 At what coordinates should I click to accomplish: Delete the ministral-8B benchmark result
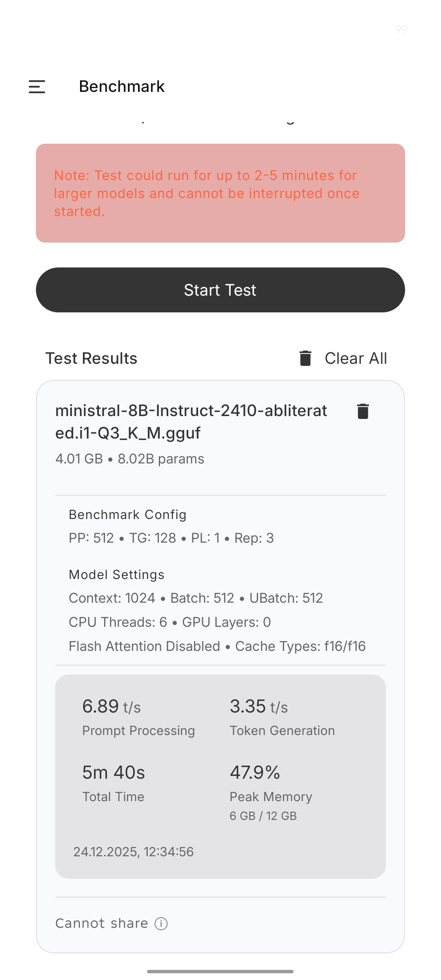363,411
